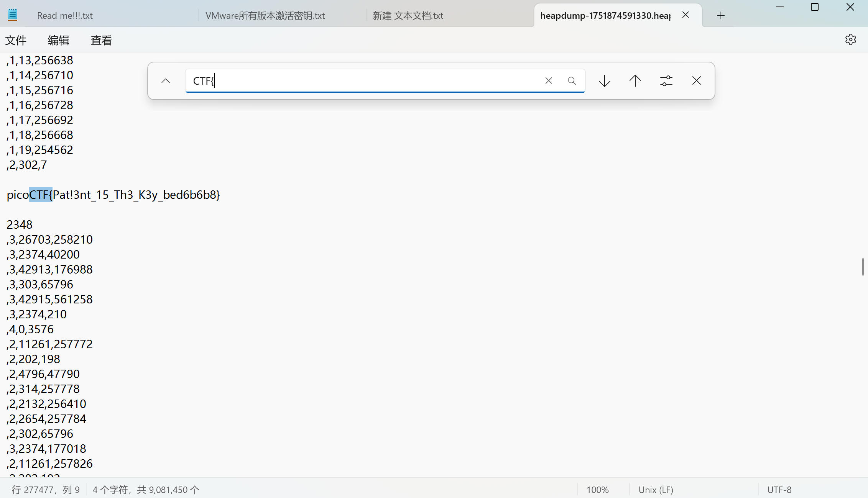868x498 pixels.
Task: Open the search options sliders icon
Action: [666, 81]
